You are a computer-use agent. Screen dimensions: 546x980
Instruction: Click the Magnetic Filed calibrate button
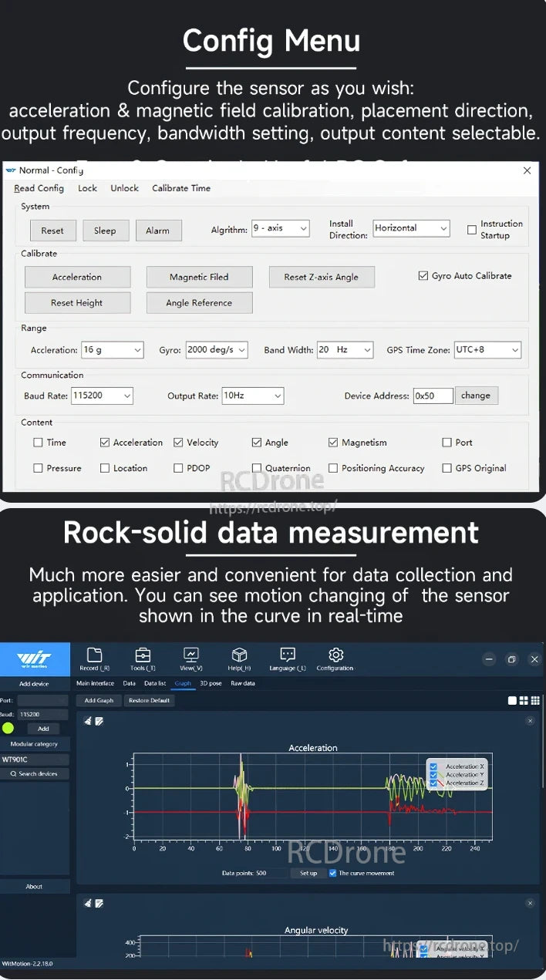(x=199, y=277)
